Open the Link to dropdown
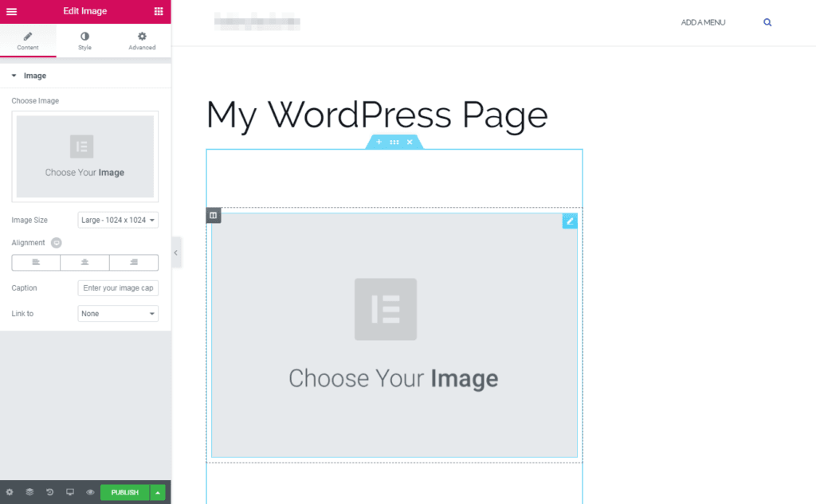The width and height of the screenshot is (816, 504). click(117, 313)
